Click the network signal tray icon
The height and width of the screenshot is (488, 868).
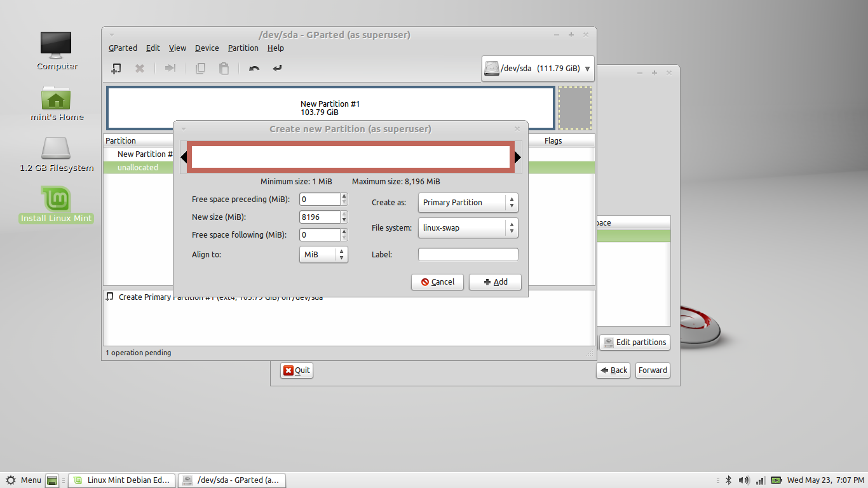tap(761, 480)
